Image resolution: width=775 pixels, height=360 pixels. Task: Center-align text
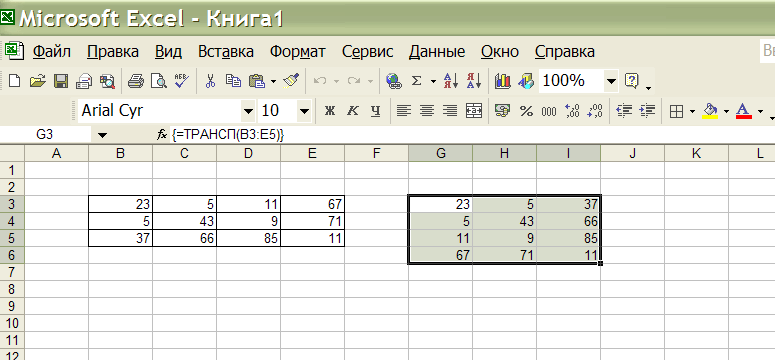click(427, 111)
